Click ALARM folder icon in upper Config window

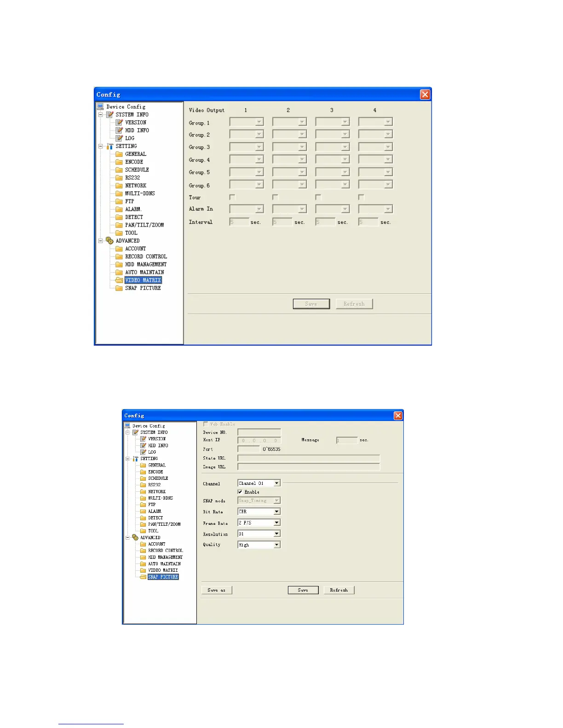[119, 209]
